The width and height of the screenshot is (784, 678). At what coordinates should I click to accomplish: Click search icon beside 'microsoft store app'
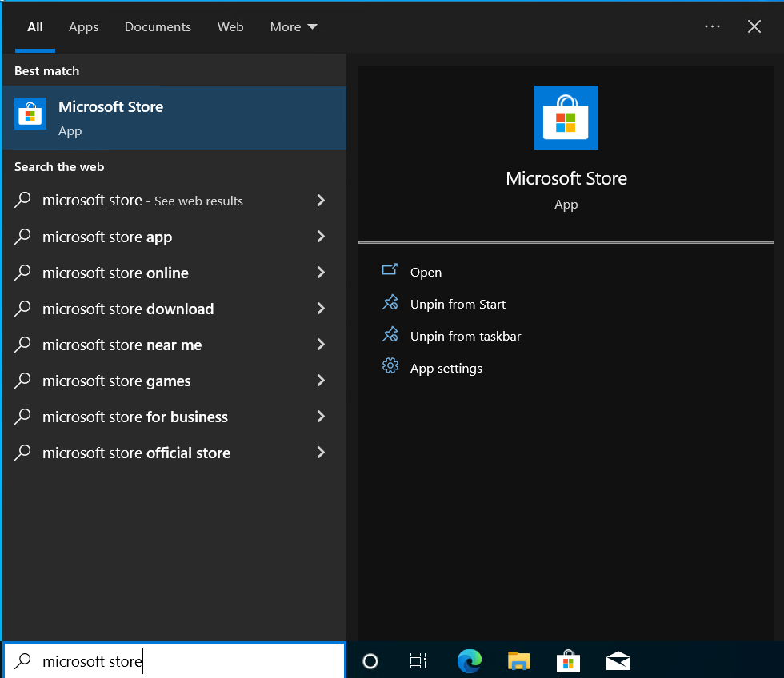(x=23, y=237)
